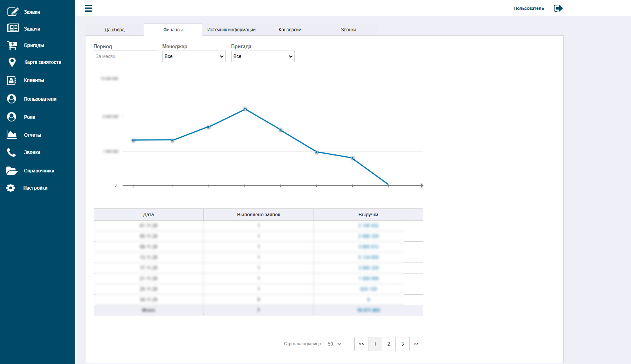Go to page 2
The image size is (631, 364).
(x=389, y=344)
